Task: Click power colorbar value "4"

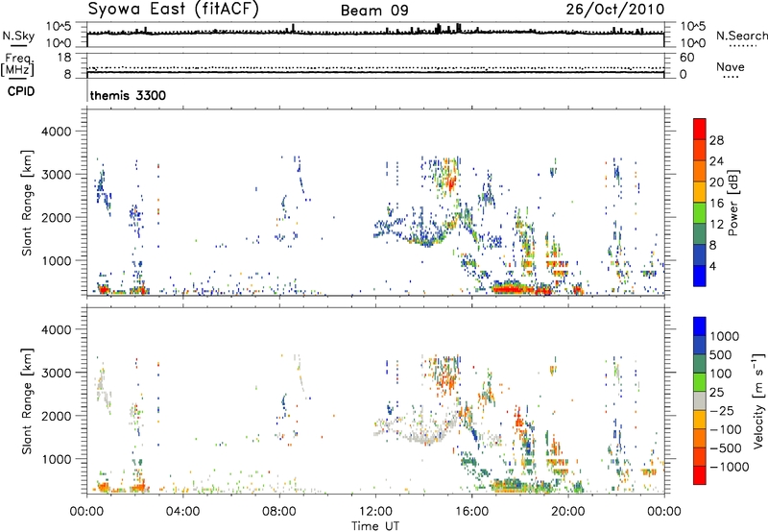Action: (712, 266)
